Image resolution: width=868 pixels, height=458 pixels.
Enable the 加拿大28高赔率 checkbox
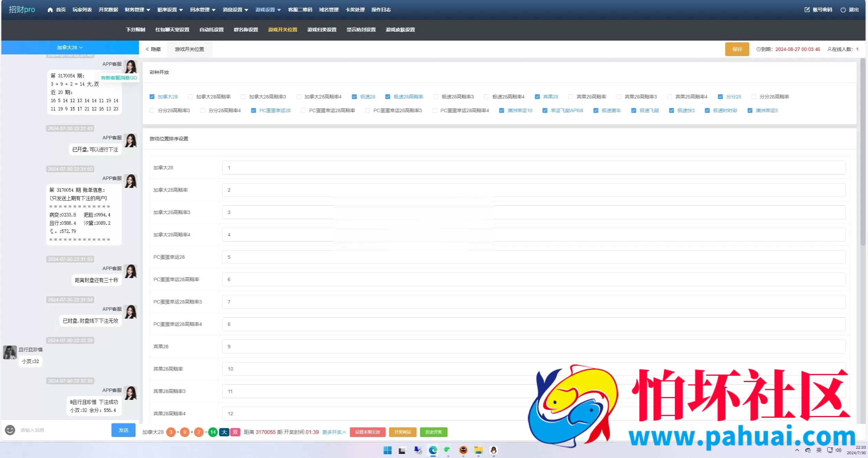point(191,97)
